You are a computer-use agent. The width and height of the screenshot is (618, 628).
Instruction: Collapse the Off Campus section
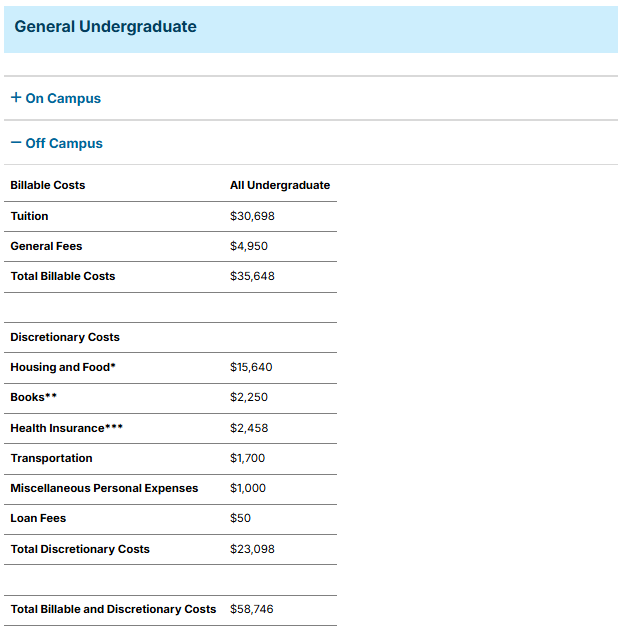[x=57, y=143]
